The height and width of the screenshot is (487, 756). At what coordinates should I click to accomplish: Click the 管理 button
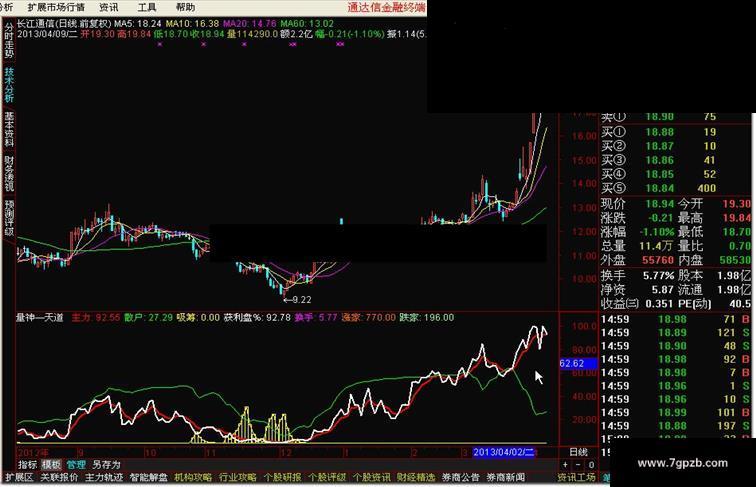[76, 465]
